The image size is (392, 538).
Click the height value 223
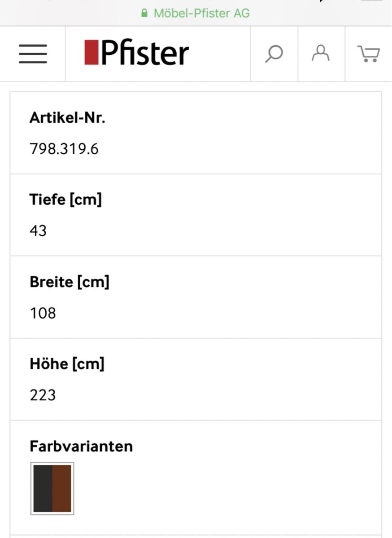[x=43, y=395]
